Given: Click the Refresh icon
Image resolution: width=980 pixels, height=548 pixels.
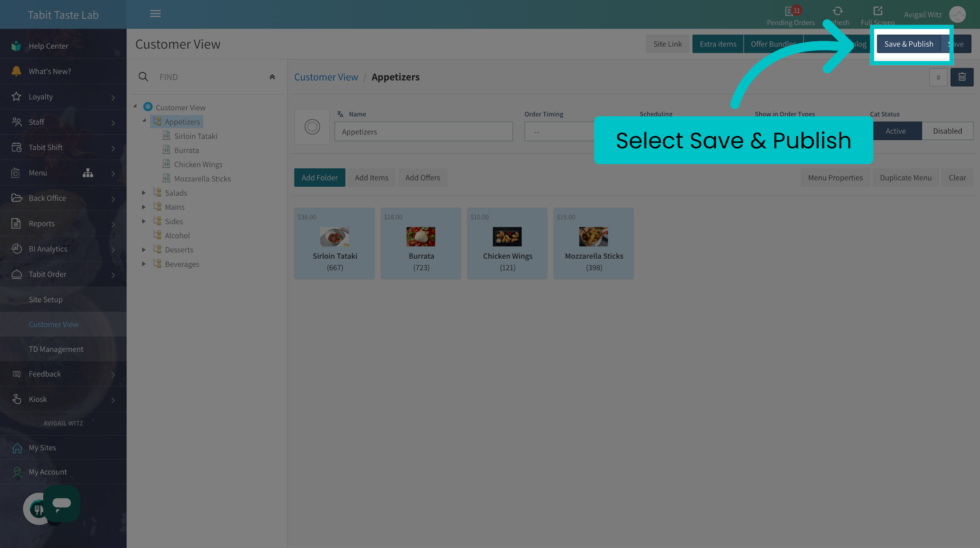Looking at the screenshot, I should click(x=838, y=11).
